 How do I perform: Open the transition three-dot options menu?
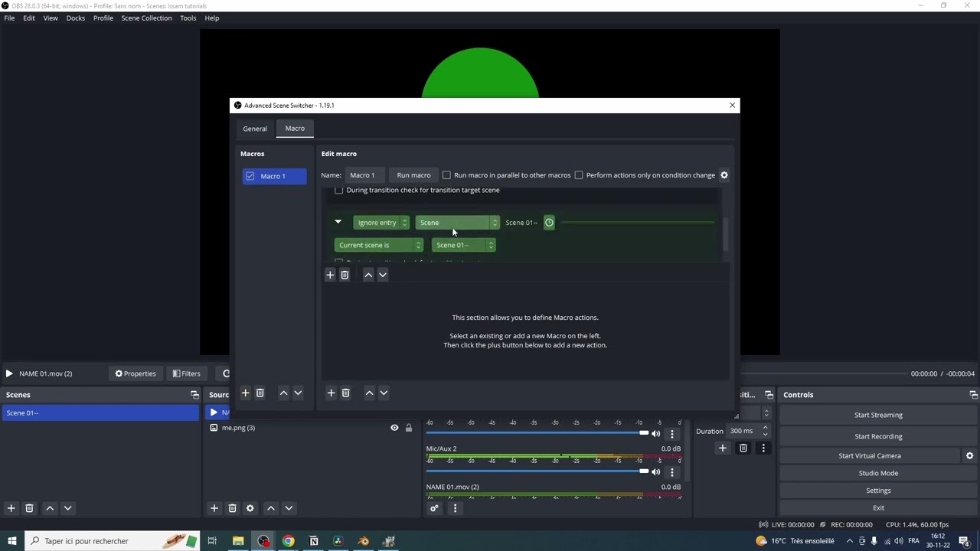coord(763,448)
